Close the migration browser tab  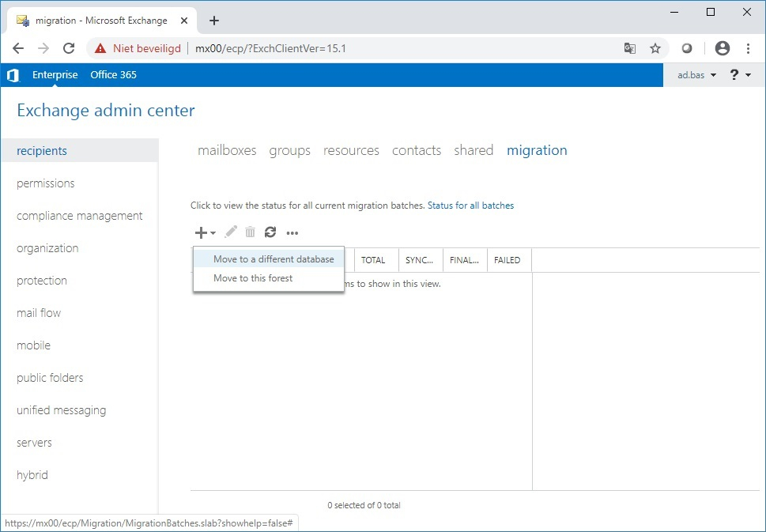tap(184, 21)
